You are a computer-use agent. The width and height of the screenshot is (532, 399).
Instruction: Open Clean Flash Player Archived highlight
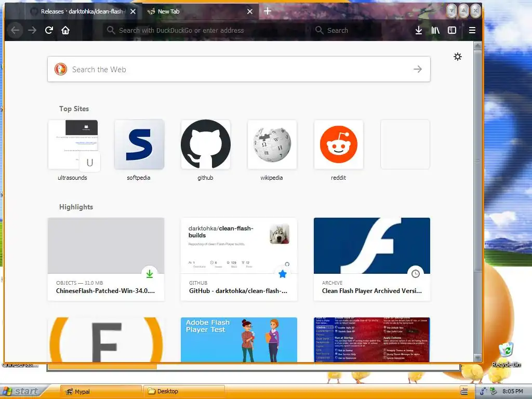tap(372, 259)
